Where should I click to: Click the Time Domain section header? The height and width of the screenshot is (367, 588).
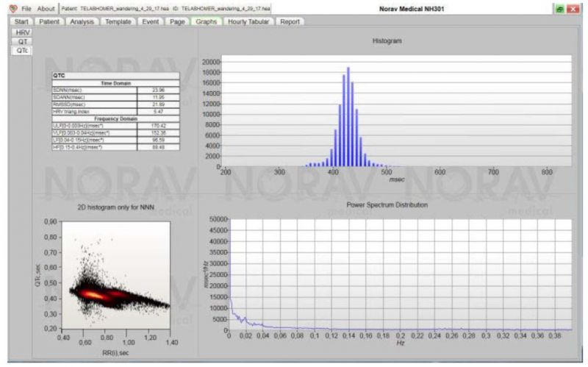click(115, 83)
